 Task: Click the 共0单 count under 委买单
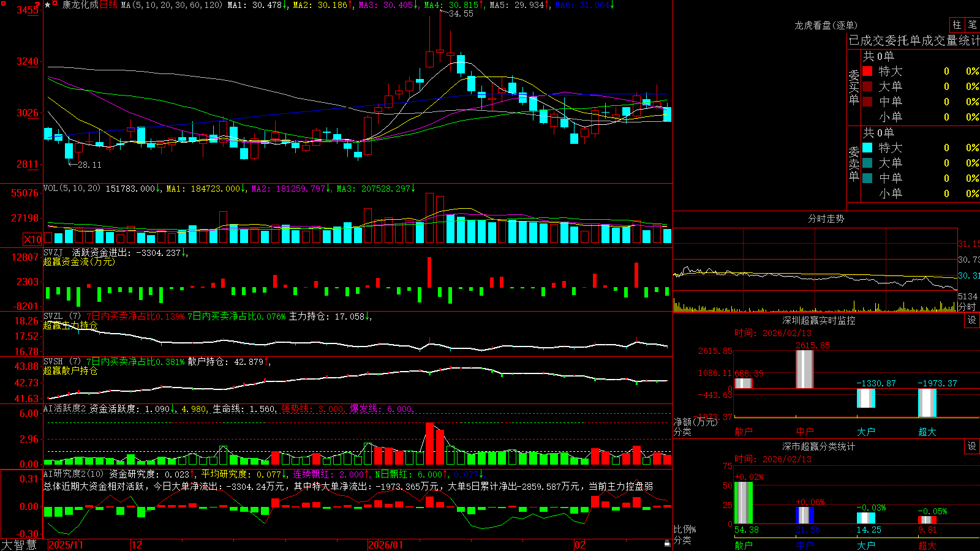coord(878,56)
